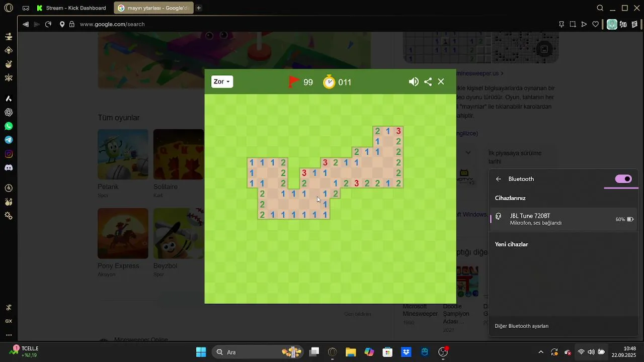Open Opera tab search magnifier

point(600,8)
